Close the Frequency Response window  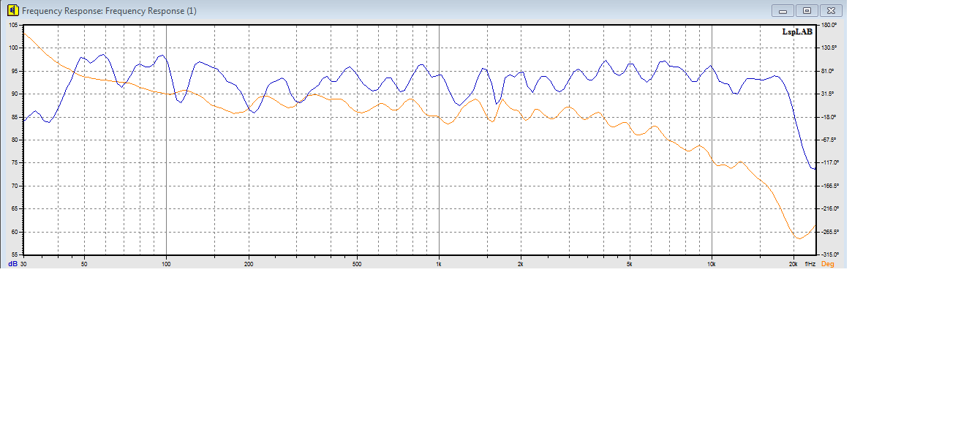pyautogui.click(x=831, y=10)
